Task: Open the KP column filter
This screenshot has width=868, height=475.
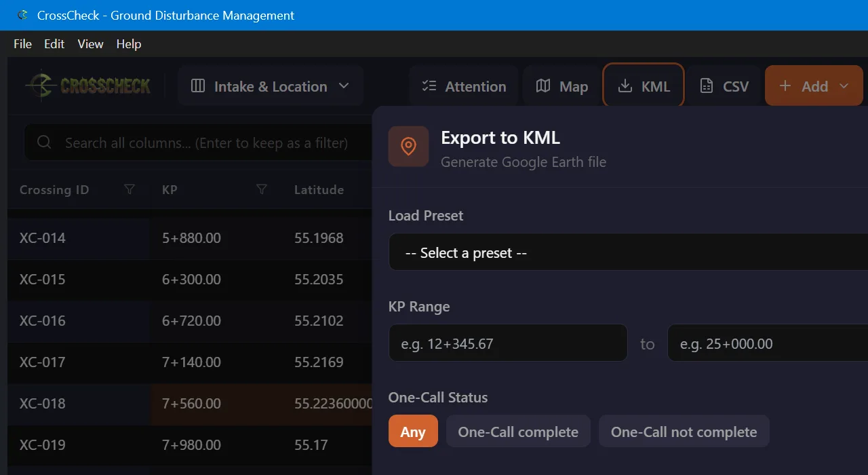Action: [x=262, y=189]
